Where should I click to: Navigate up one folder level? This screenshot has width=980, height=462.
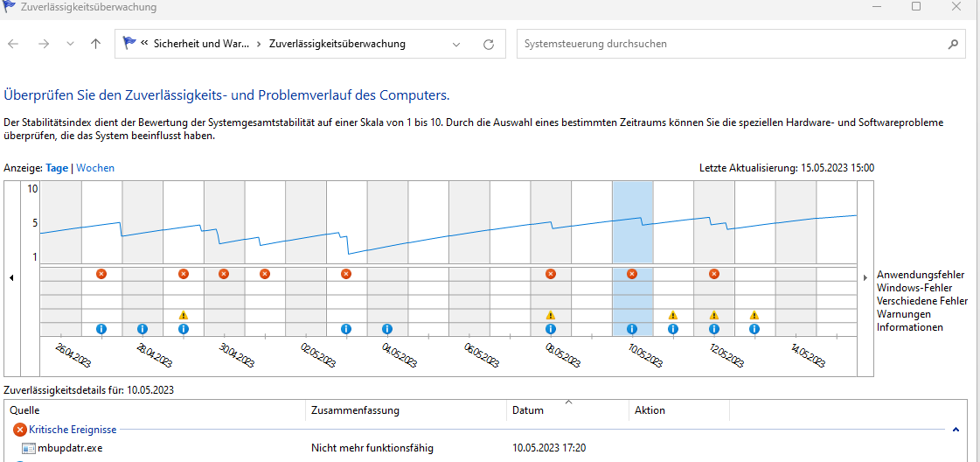95,44
